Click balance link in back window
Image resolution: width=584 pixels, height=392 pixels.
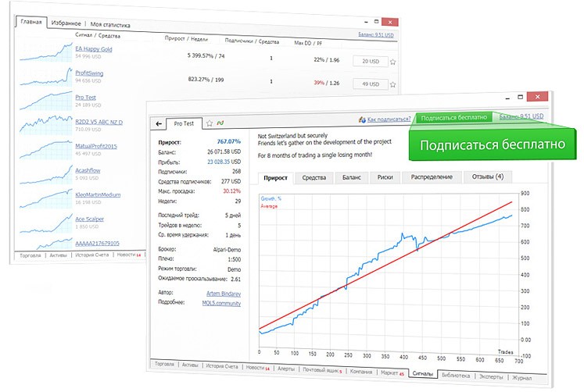(376, 34)
